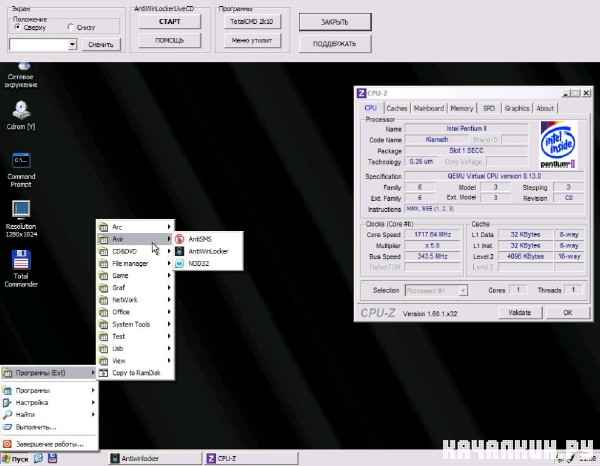Click the Intel Inside Pentium II logo
Image resolution: width=600 pixels, height=466 pixels.
(x=558, y=145)
